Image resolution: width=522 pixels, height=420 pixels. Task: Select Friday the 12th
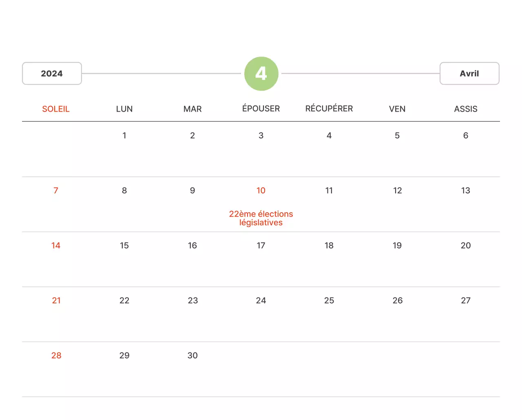coord(397,190)
